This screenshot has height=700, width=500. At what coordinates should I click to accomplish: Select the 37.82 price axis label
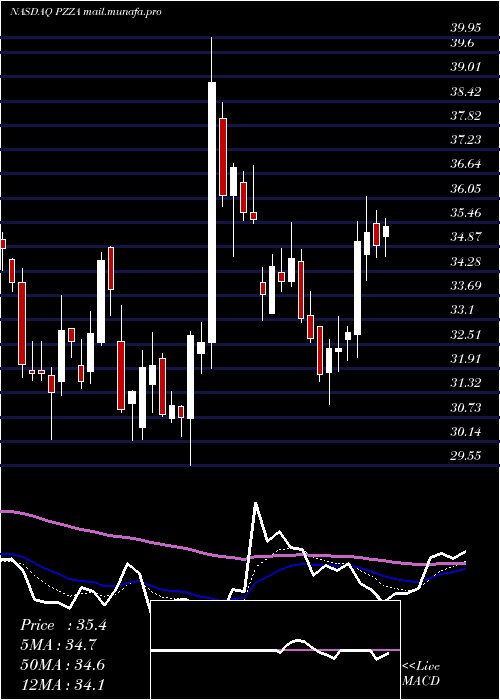point(466,116)
